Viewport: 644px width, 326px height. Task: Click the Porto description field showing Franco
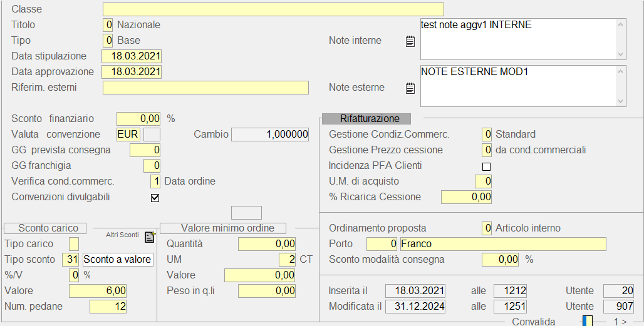tap(502, 244)
